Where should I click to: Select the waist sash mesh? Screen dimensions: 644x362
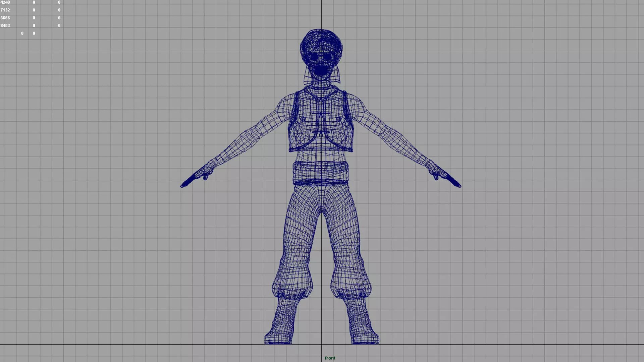click(x=321, y=174)
